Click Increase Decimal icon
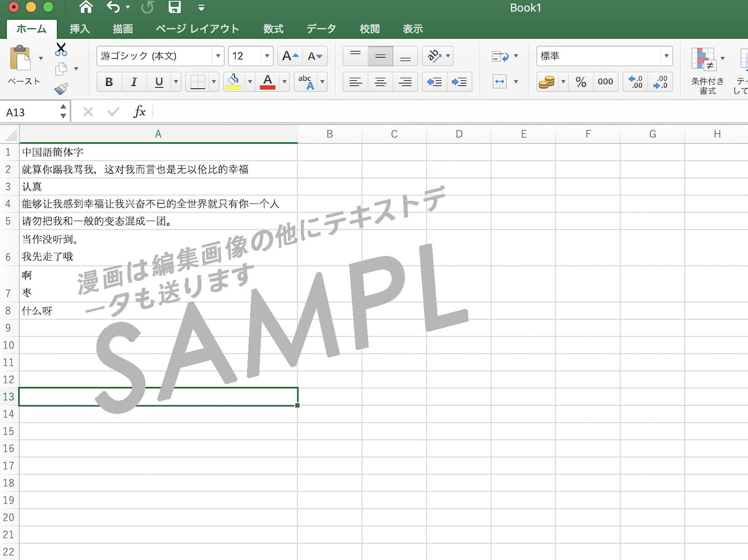This screenshot has width=748, height=560. [635, 82]
